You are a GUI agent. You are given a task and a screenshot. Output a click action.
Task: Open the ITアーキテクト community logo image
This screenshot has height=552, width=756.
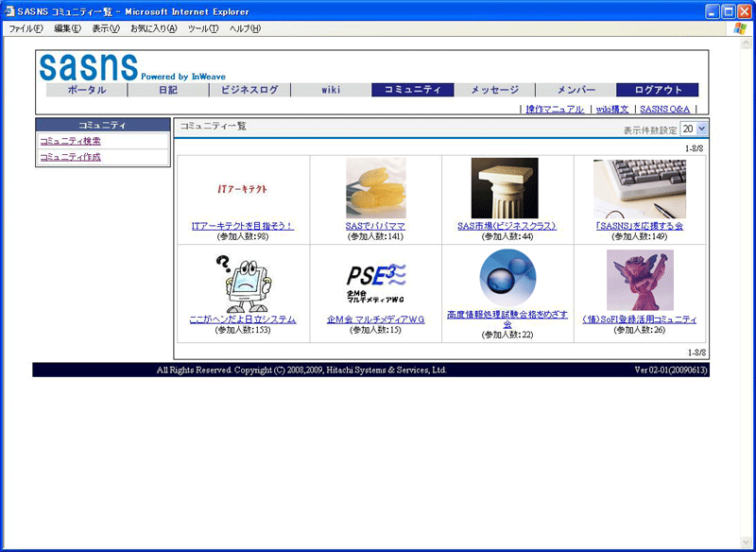coord(243,190)
